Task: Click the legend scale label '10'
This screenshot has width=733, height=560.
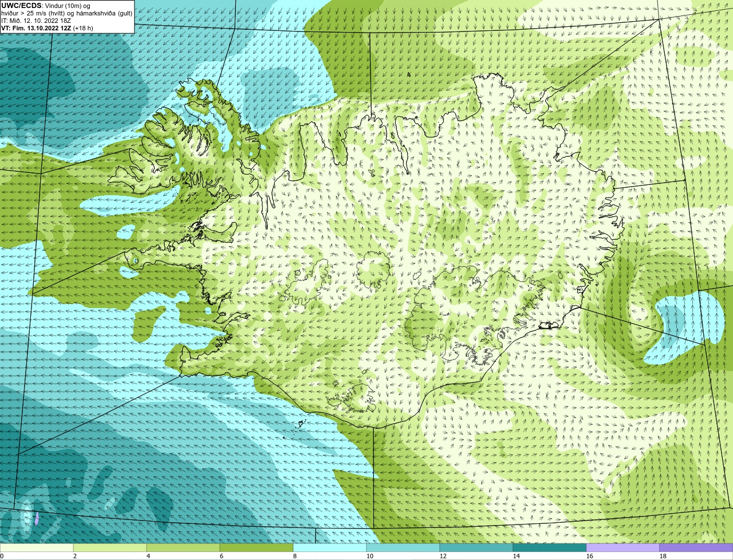Action: click(370, 556)
